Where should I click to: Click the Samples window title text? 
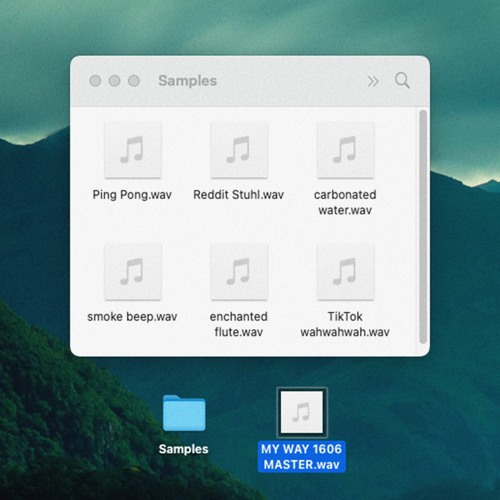[188, 81]
